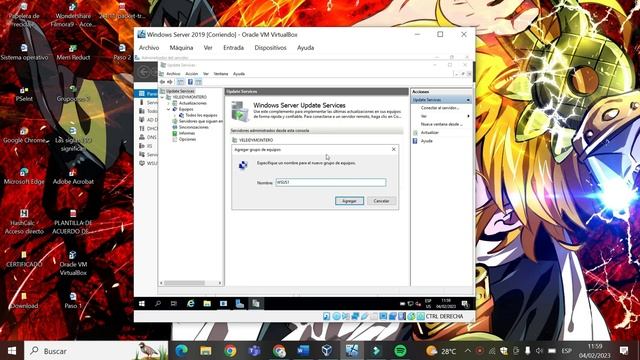Viewport: 640px width, 360px height.
Task: Click the host Buscar search box
Action: coord(96,351)
